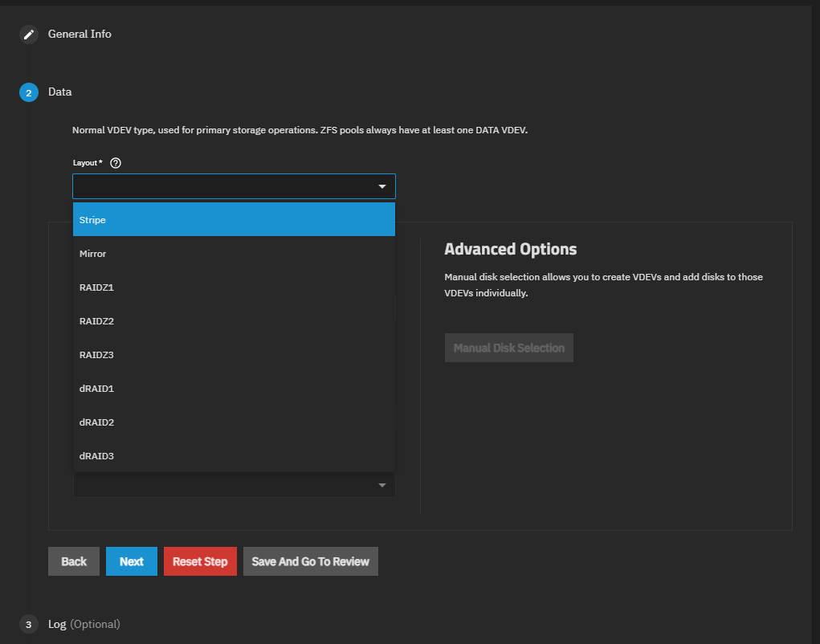Click the Data step number 2 circle
820x644 pixels.
pyautogui.click(x=29, y=93)
